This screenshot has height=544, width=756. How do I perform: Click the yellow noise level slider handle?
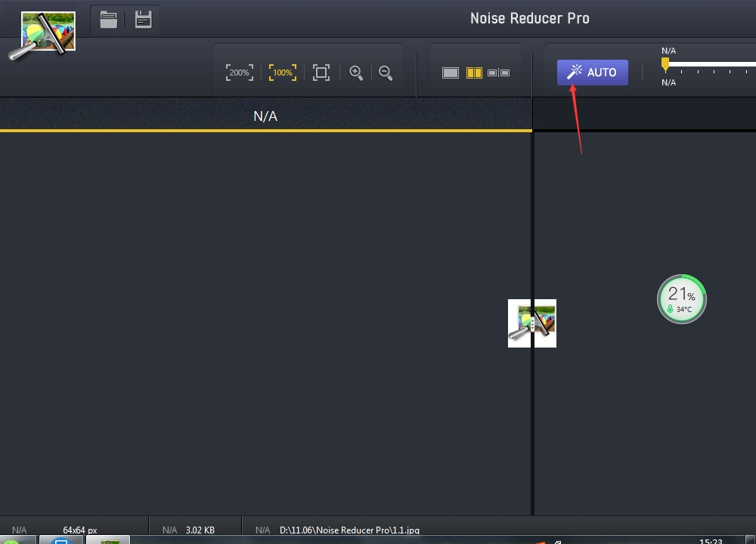click(665, 64)
